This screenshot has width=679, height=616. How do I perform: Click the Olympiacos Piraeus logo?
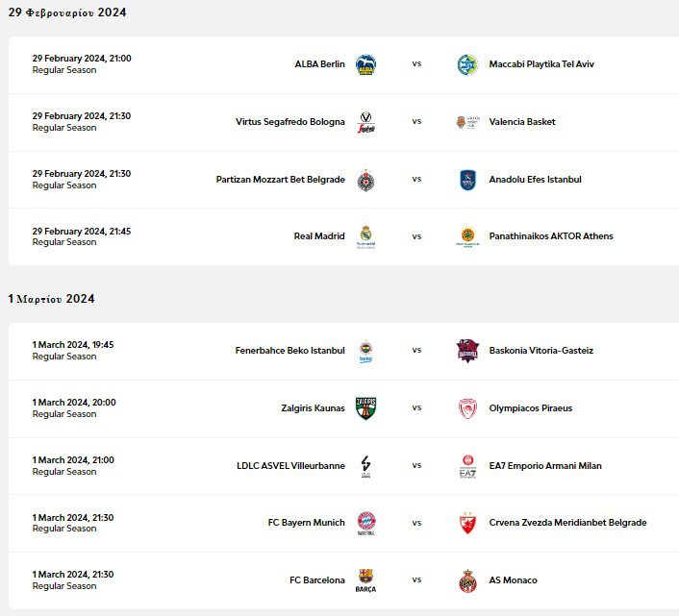467,407
